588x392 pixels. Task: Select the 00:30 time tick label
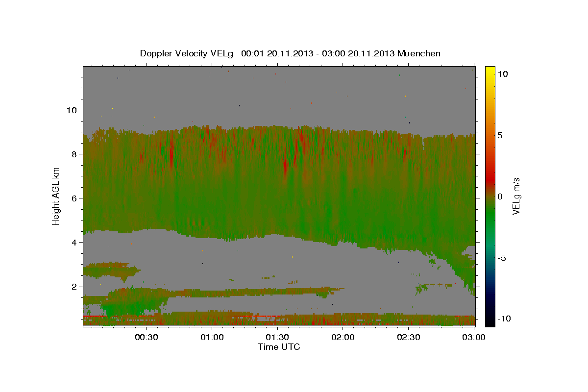(x=147, y=338)
